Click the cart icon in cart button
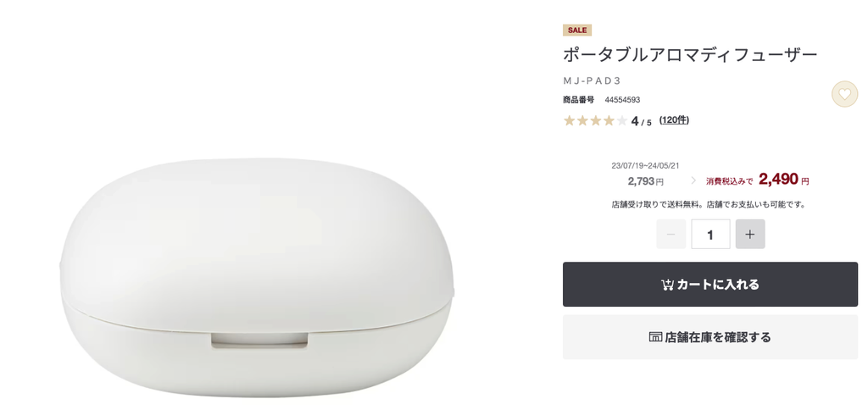 pyautogui.click(x=667, y=285)
